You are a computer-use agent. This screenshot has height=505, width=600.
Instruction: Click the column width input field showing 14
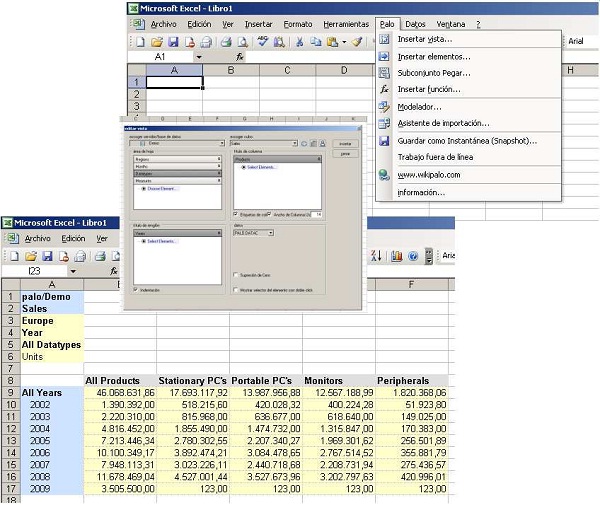point(316,215)
